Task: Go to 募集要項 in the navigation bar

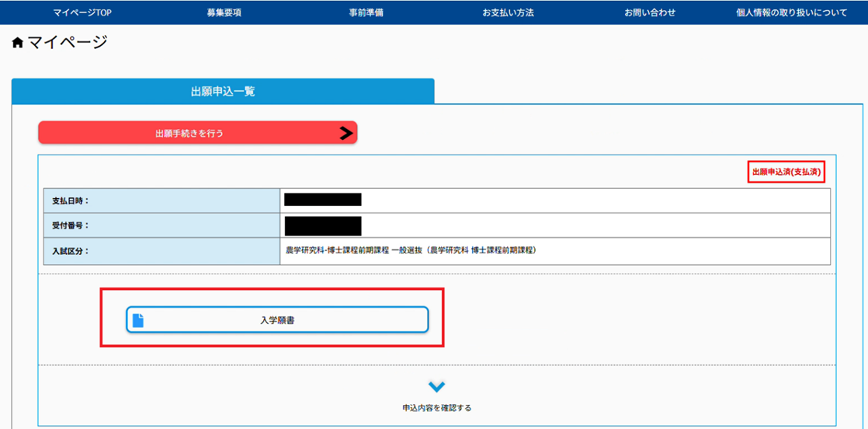Action: click(224, 12)
